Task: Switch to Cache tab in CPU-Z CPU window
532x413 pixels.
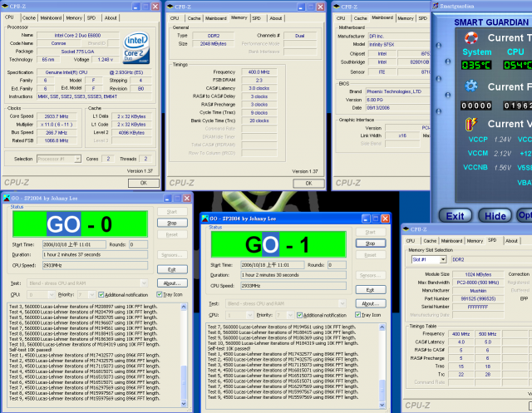Action: [29, 17]
